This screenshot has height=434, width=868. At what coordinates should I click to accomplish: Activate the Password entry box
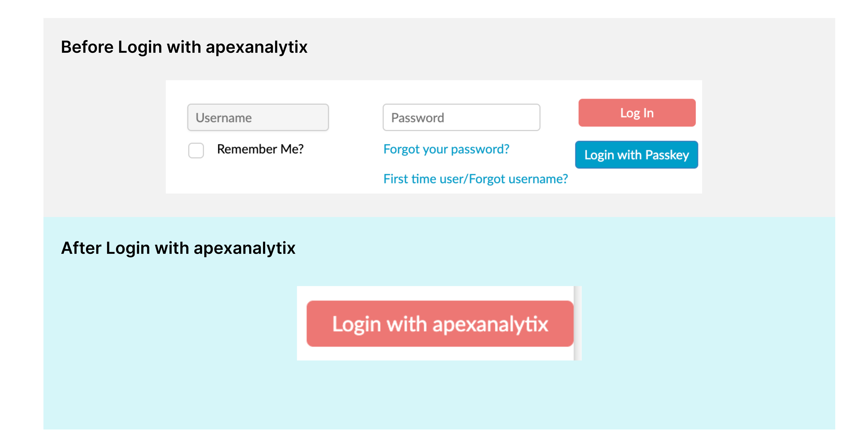(462, 117)
